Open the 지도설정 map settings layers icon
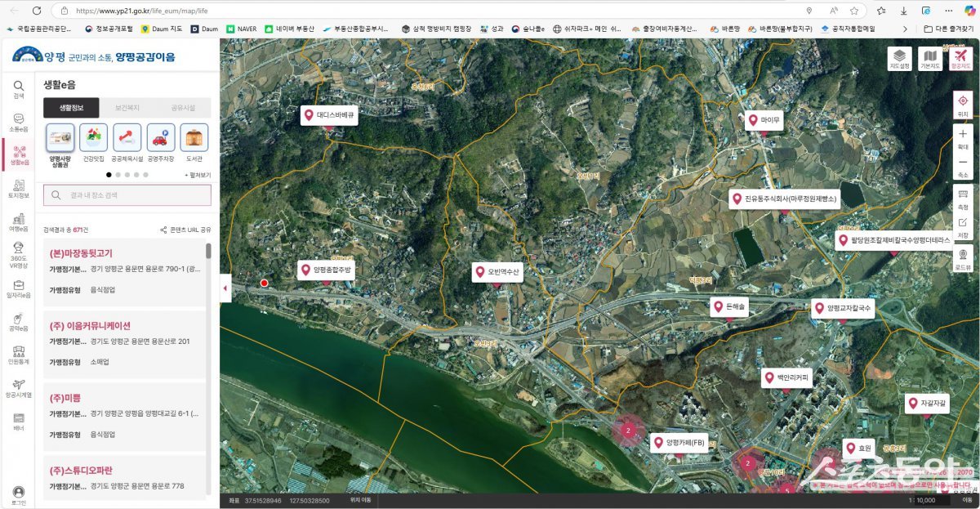The image size is (980, 509). pos(899,57)
